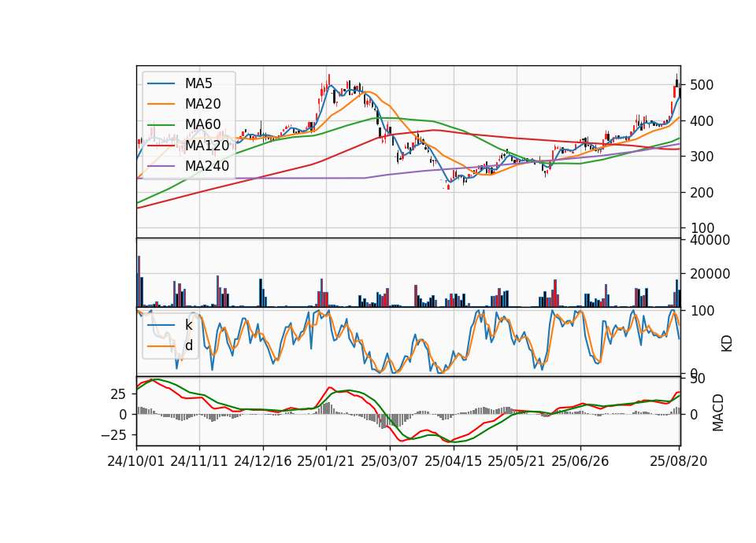Click the MA20 legend label
Image resolution: width=756 pixels, height=543 pixels.
(202, 104)
